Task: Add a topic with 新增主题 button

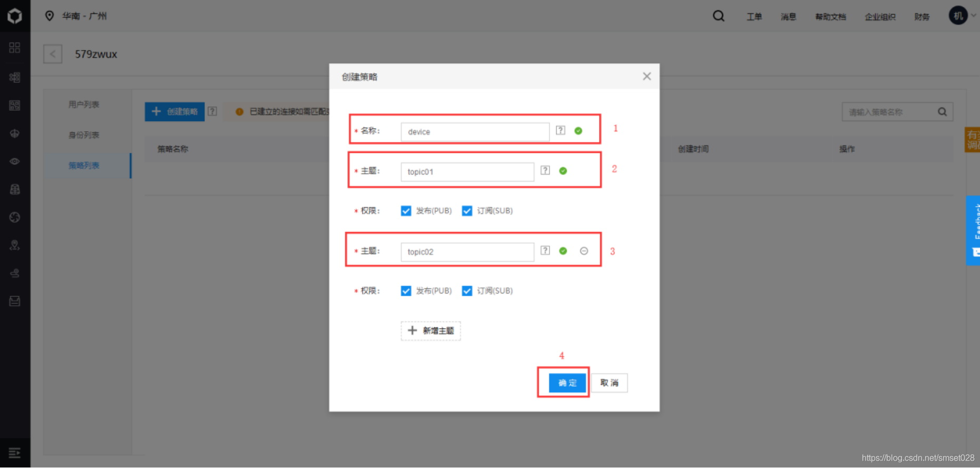Action: [x=431, y=330]
